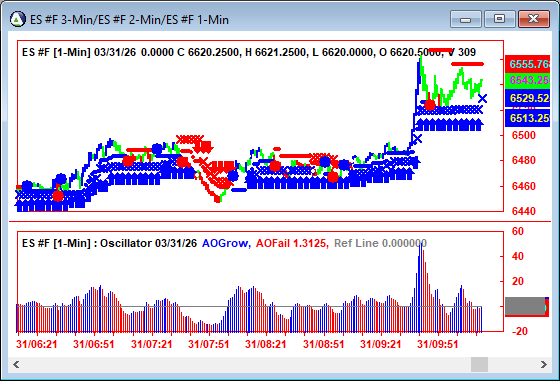Maximize the ES #F chart window
Image resolution: width=560 pixels, height=381 pixels.
point(499,19)
